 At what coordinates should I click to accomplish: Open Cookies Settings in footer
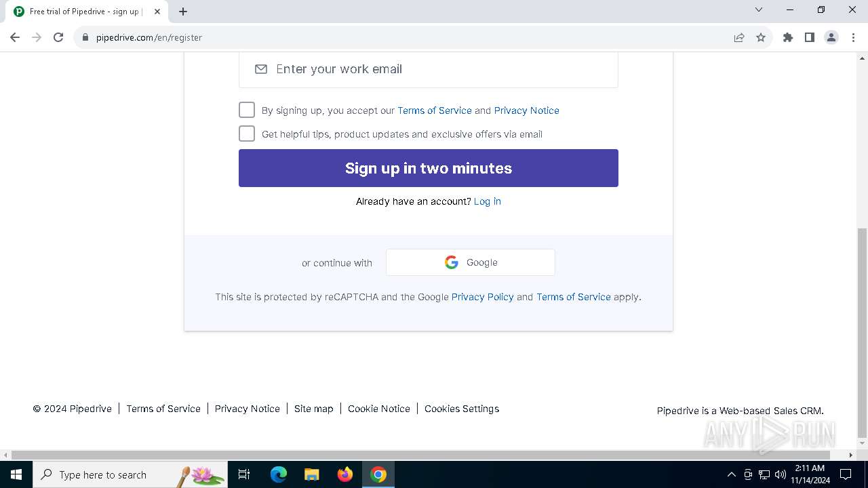pyautogui.click(x=462, y=409)
